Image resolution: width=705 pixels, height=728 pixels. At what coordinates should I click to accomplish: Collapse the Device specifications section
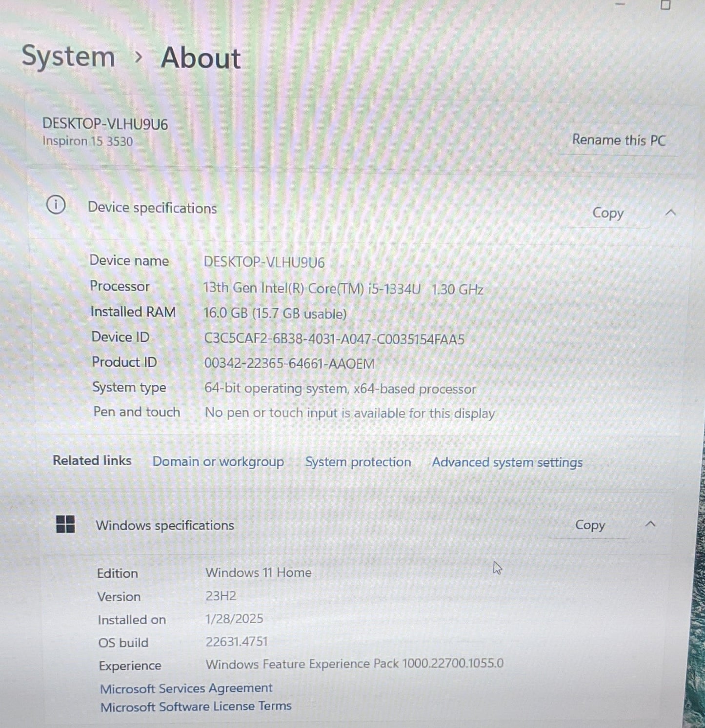[671, 213]
